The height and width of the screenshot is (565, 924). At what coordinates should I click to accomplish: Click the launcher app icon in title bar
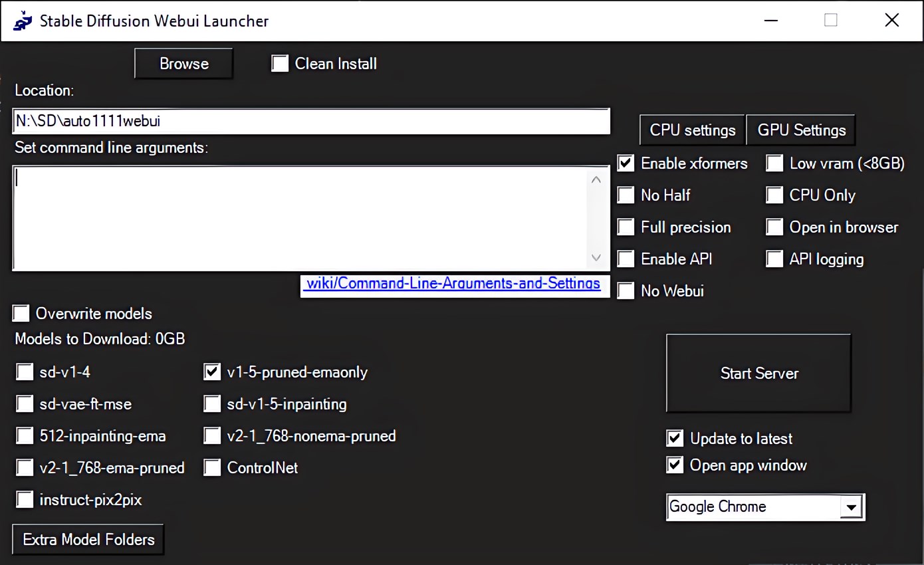pyautogui.click(x=23, y=21)
